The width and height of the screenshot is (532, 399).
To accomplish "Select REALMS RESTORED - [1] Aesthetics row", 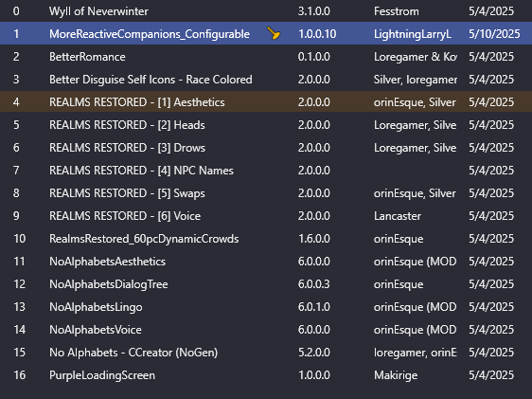I will point(266,101).
